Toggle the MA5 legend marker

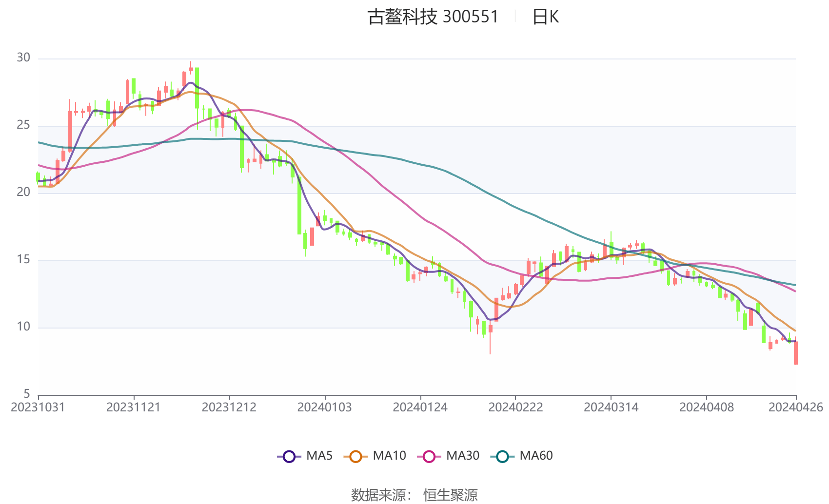click(x=289, y=457)
